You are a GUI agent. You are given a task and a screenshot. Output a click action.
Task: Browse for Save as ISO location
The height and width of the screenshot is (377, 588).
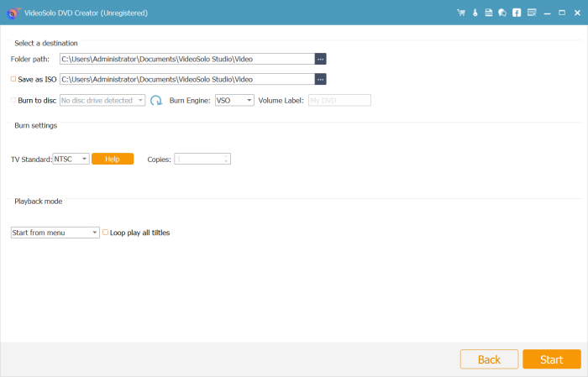[320, 79]
